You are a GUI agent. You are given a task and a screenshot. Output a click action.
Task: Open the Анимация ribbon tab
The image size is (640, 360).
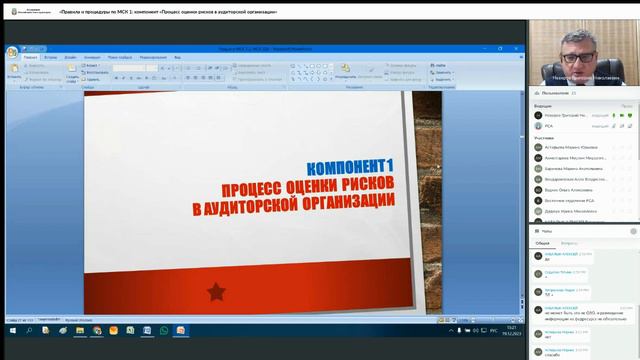92,58
